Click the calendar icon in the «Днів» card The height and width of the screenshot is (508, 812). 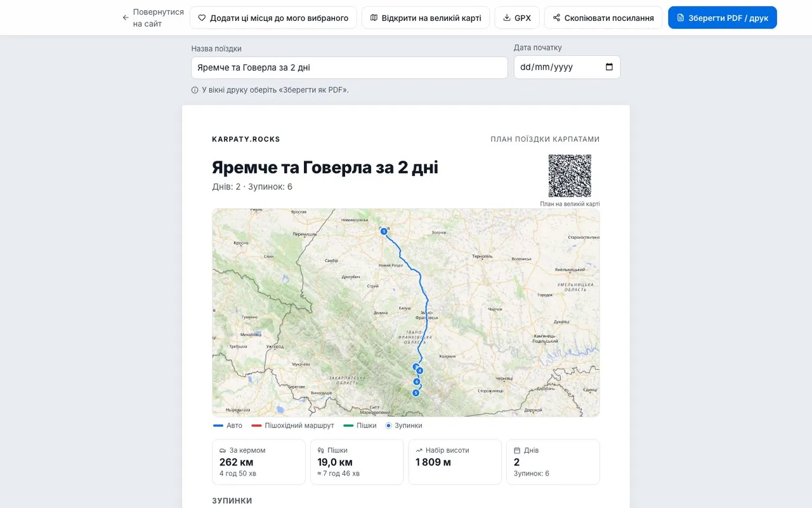517,450
